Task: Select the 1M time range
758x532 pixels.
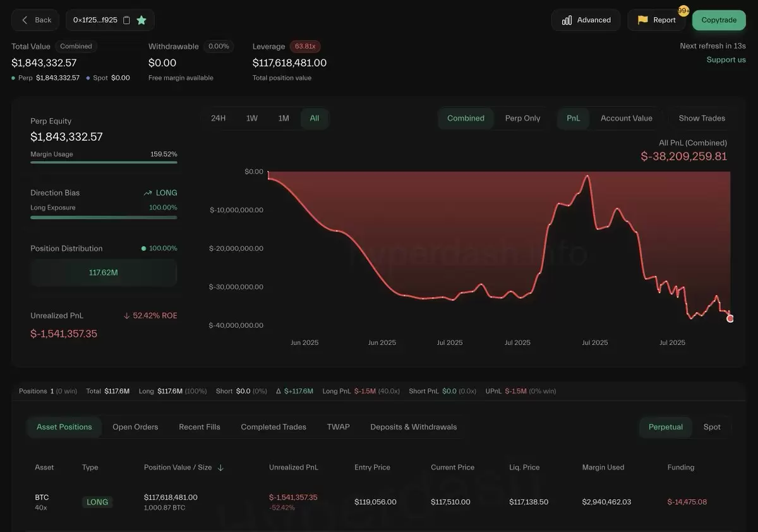Action: click(284, 118)
